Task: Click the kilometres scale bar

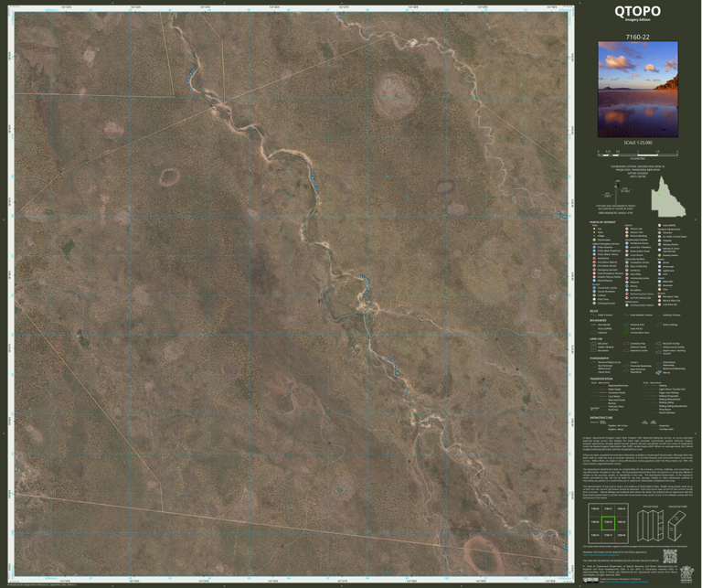Action: tap(638, 153)
